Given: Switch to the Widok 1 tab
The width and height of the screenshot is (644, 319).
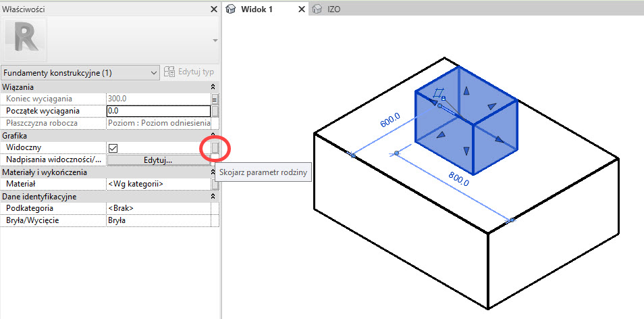Looking at the screenshot, I should pyautogui.click(x=256, y=9).
